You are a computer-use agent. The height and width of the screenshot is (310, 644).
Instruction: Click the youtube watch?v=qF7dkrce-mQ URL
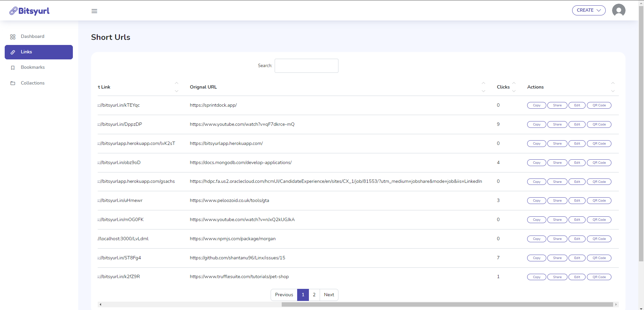click(x=242, y=124)
